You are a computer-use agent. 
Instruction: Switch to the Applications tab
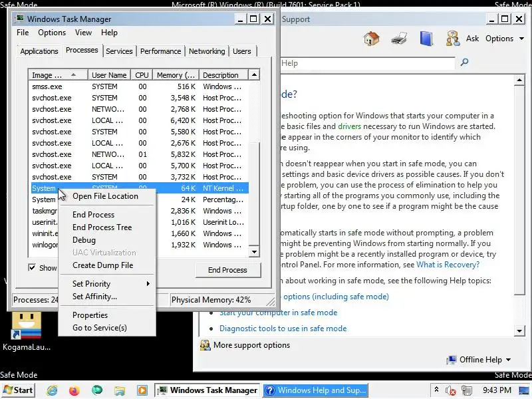coord(39,51)
